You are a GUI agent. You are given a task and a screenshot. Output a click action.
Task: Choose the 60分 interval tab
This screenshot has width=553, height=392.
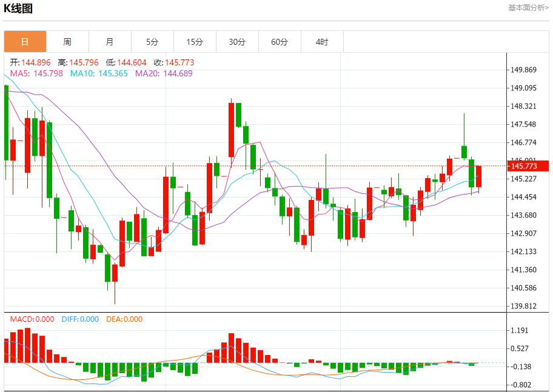pos(280,42)
